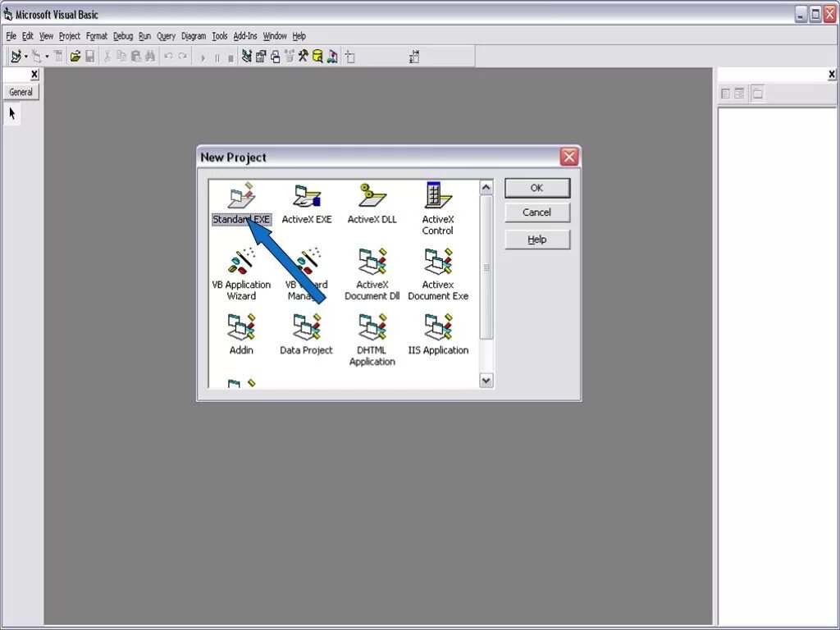Click the Undo toolbar icon
The height and width of the screenshot is (630, 840).
168,57
